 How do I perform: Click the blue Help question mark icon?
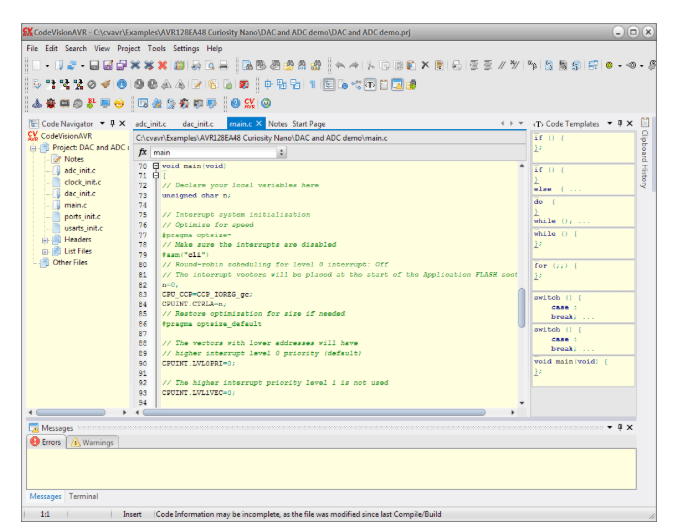[x=236, y=103]
